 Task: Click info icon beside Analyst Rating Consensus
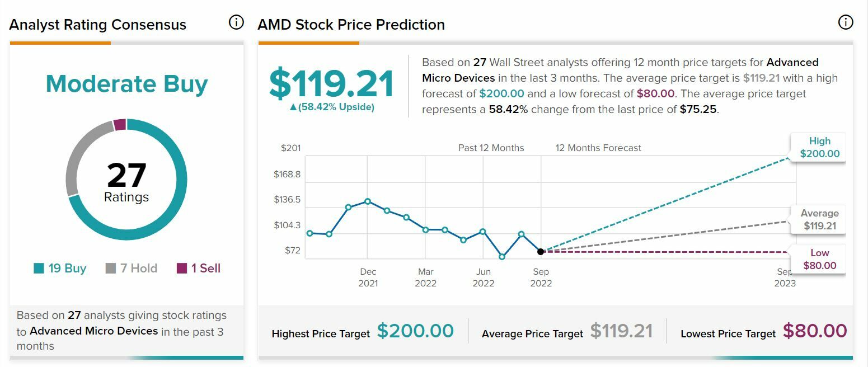point(236,22)
